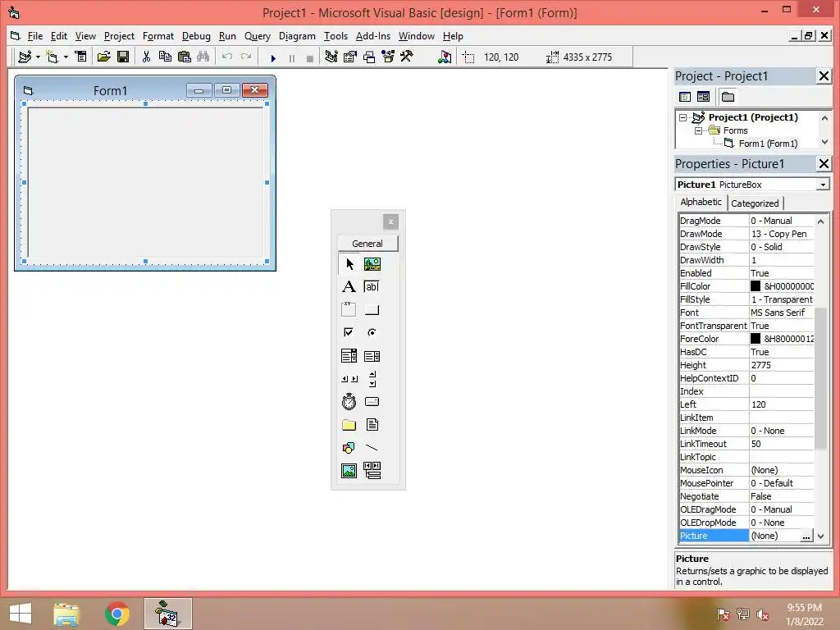This screenshot has height=630, width=840.
Task: Start the program with Run button
Action: 273,58
